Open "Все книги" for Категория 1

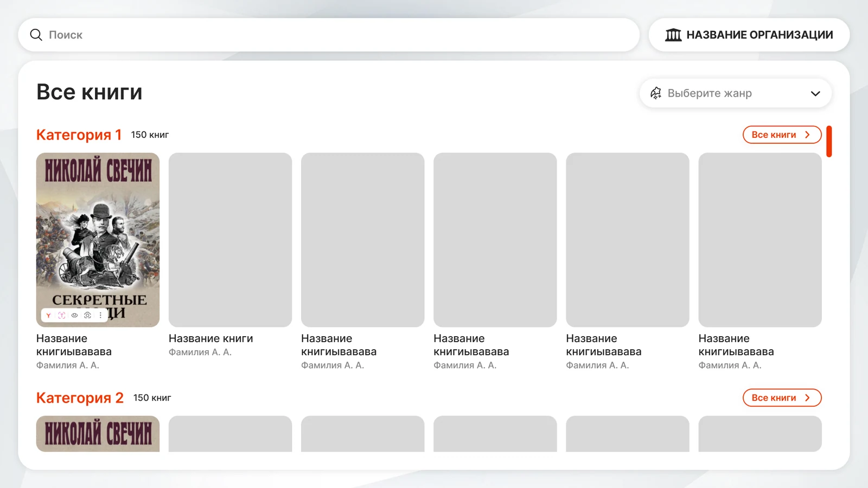tap(782, 135)
